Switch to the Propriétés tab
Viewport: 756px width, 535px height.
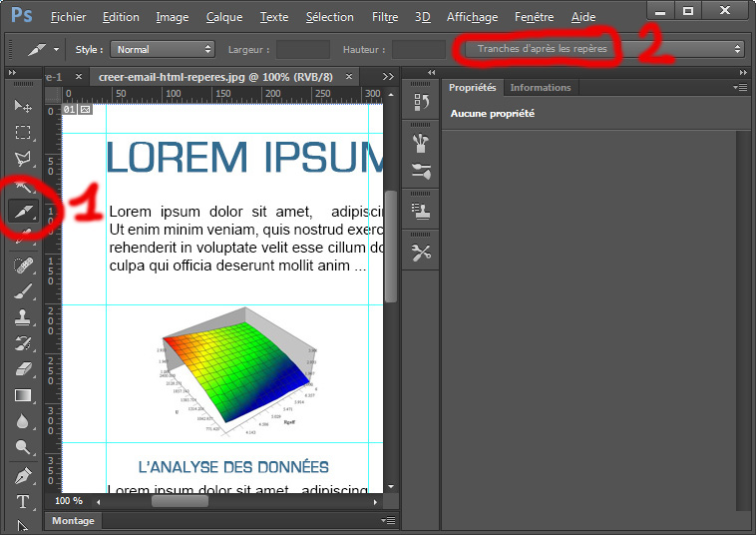click(473, 87)
